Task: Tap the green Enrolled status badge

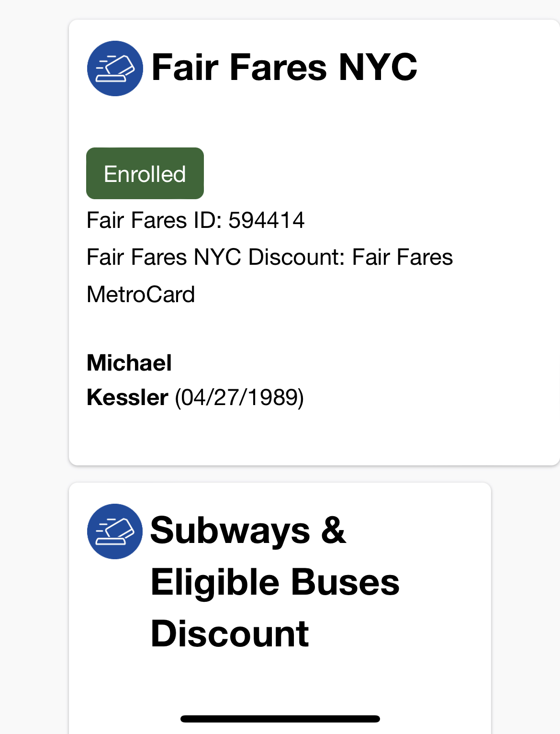Action: pos(145,173)
